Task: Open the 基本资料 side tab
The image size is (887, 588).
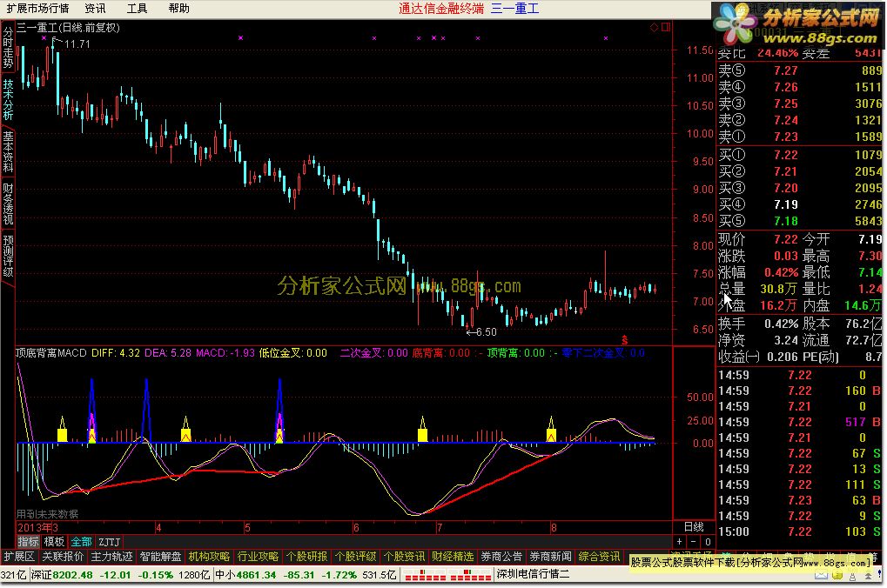Action: (8, 151)
